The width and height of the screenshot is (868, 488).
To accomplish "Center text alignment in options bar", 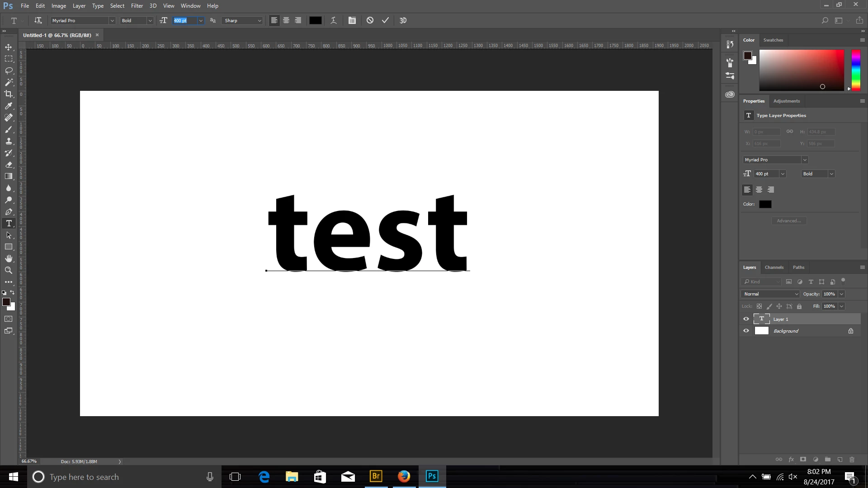I will (x=286, y=20).
